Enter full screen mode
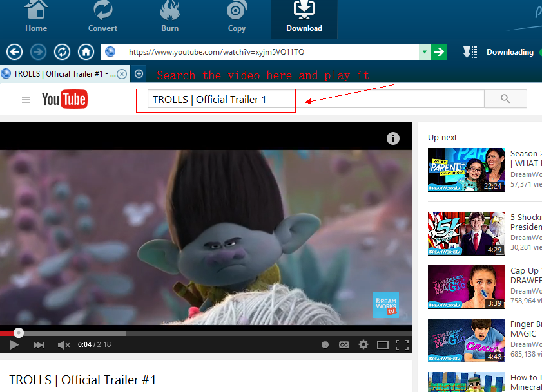 (402, 344)
